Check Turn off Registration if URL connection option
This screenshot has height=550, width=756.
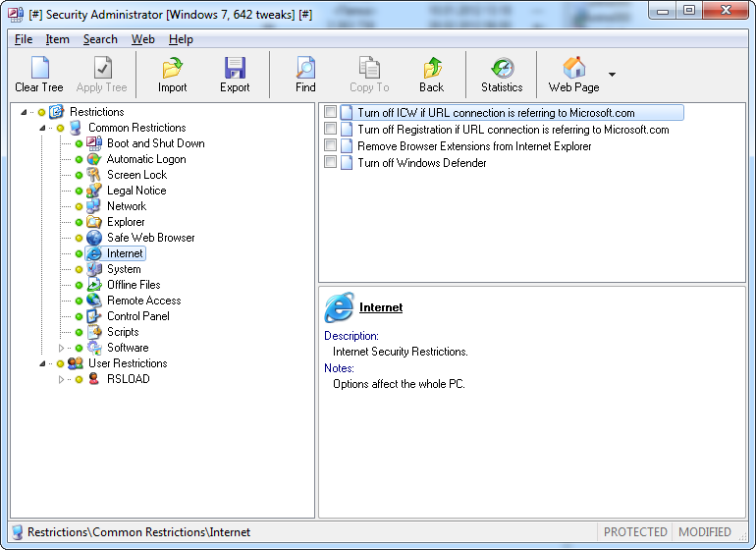click(330, 129)
